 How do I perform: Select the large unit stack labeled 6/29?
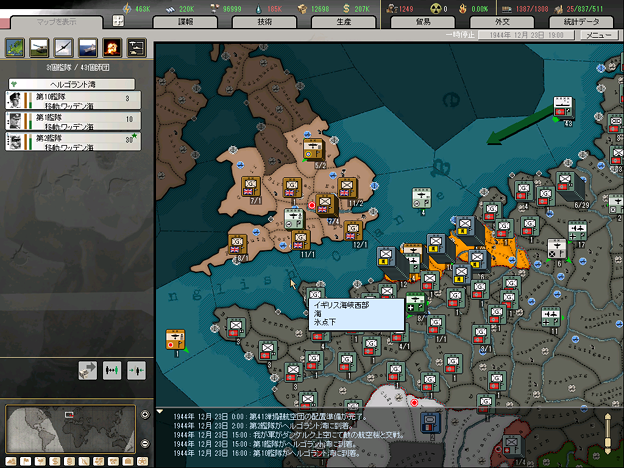click(x=567, y=184)
